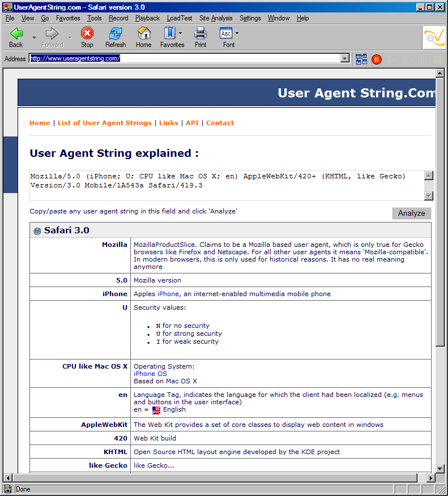Open the API link

192,123
